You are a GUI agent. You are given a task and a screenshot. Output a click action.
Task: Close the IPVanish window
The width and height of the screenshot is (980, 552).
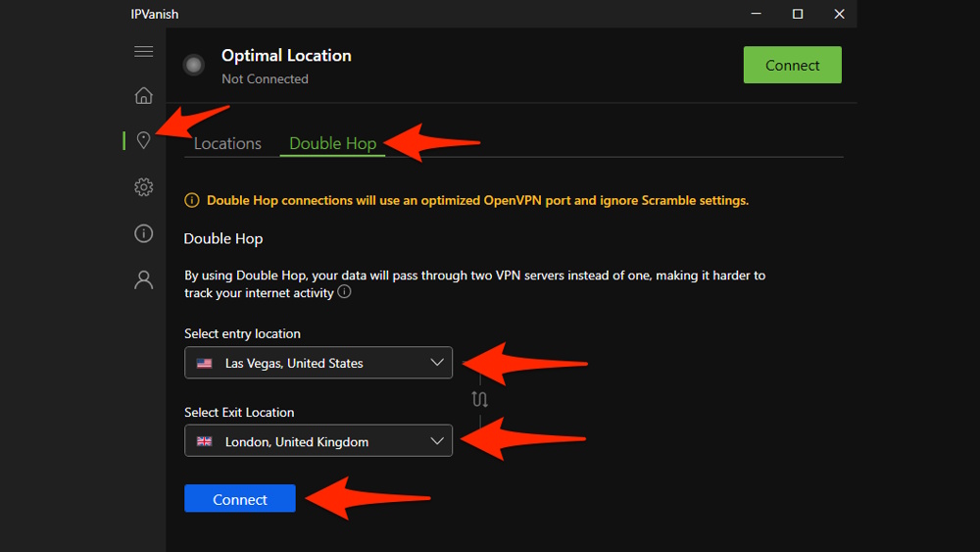840,14
